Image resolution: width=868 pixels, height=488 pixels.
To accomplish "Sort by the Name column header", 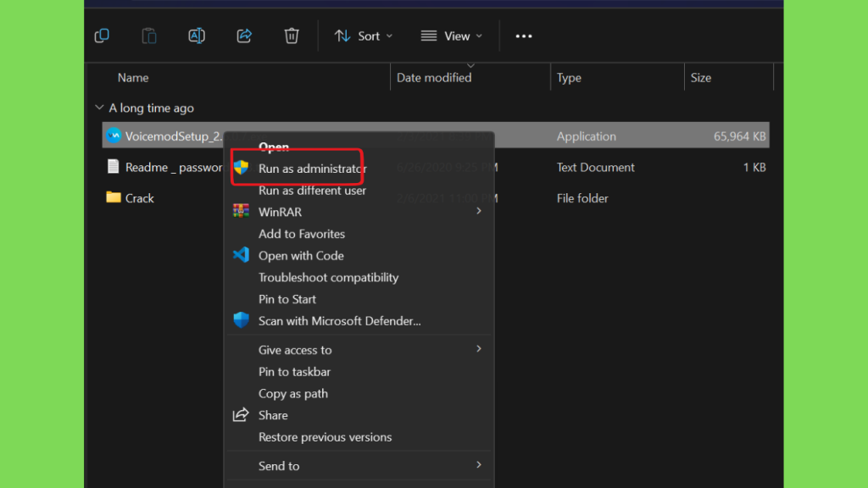I will point(133,77).
